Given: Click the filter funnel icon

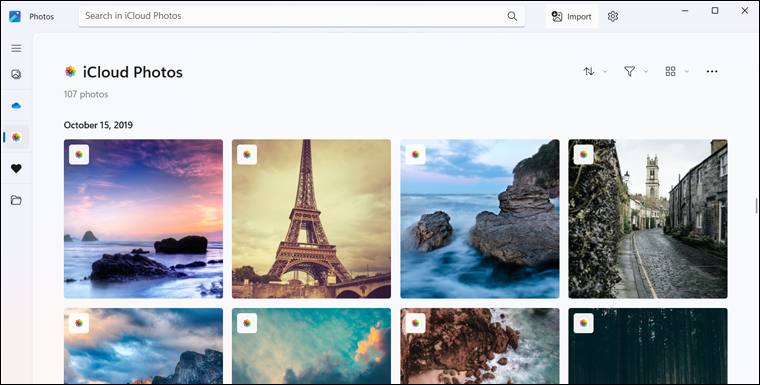Looking at the screenshot, I should tap(629, 71).
